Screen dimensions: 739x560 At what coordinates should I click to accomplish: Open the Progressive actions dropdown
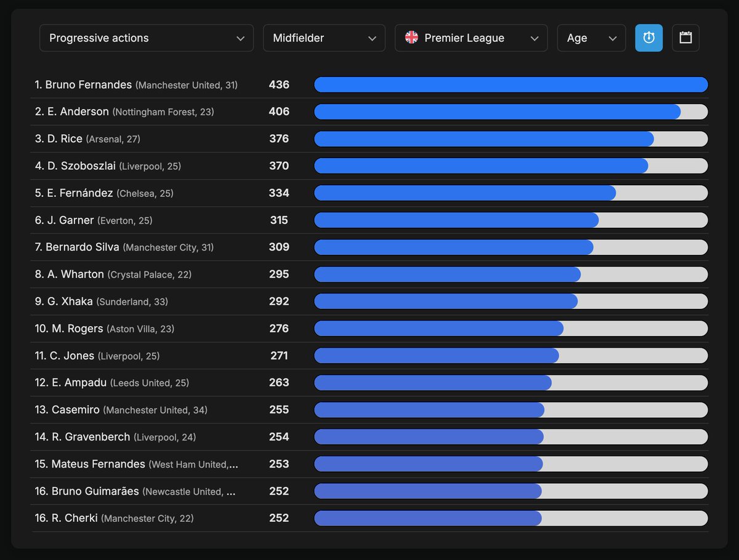[147, 38]
